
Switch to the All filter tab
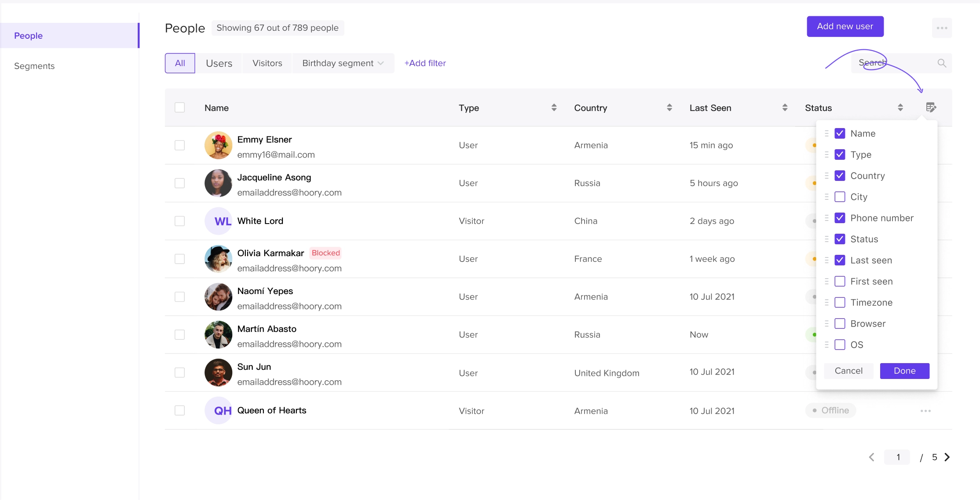click(x=180, y=63)
